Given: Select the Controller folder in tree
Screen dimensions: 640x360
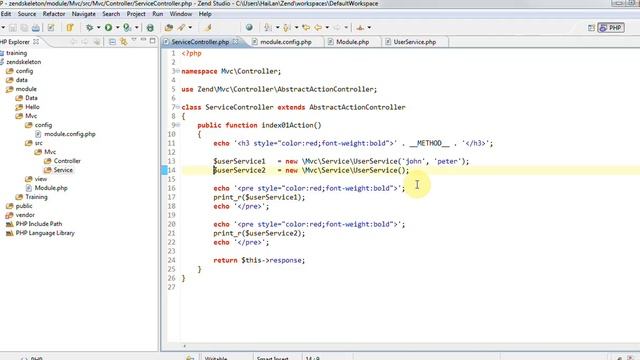Looking at the screenshot, I should point(67,161).
